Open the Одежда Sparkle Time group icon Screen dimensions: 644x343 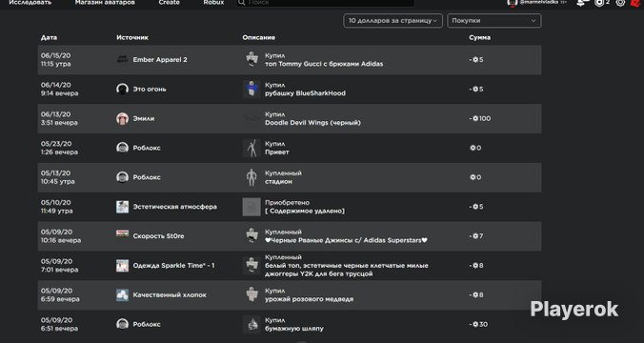pos(122,266)
